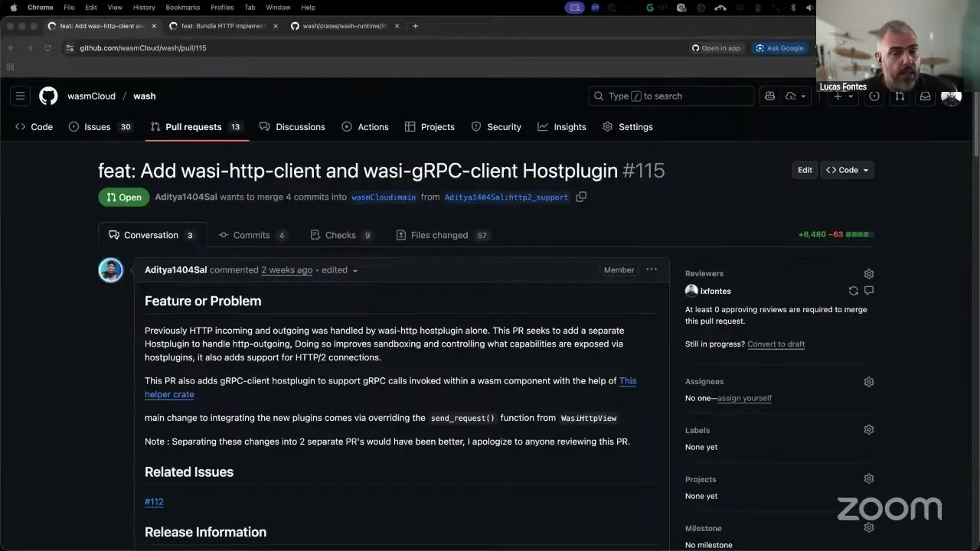Open the Security tab
980x551 pixels.
click(x=496, y=127)
